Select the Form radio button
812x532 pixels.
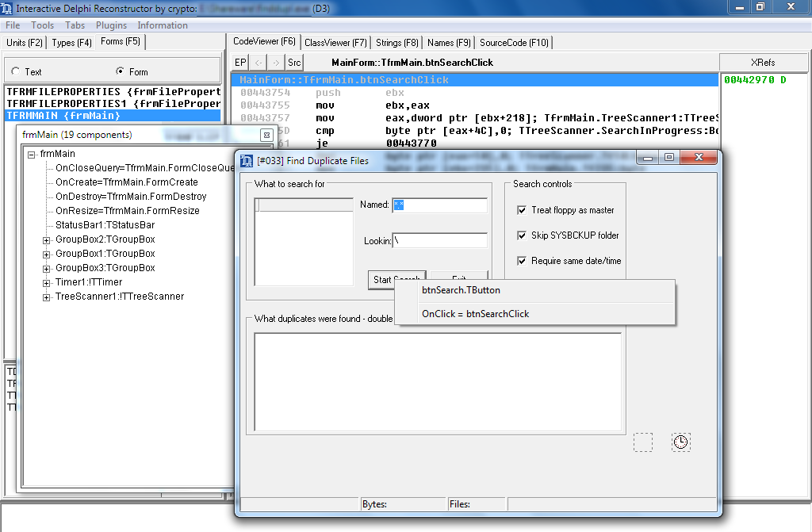(x=121, y=71)
